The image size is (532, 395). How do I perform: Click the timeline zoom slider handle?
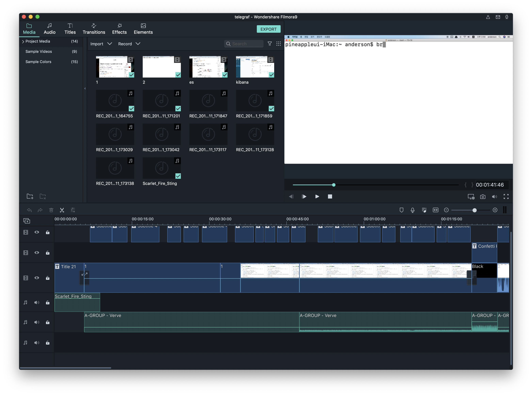pyautogui.click(x=474, y=210)
